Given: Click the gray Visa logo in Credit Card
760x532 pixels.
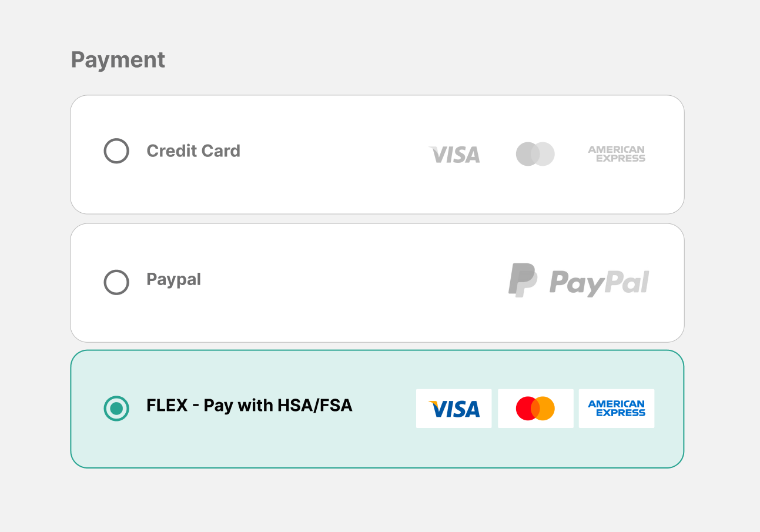Looking at the screenshot, I should pyautogui.click(x=454, y=154).
